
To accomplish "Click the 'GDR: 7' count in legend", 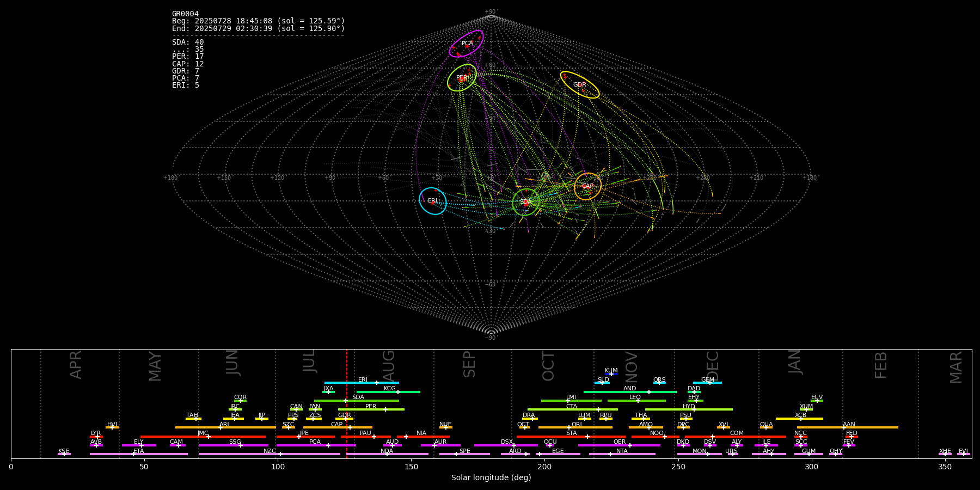I will point(186,71).
